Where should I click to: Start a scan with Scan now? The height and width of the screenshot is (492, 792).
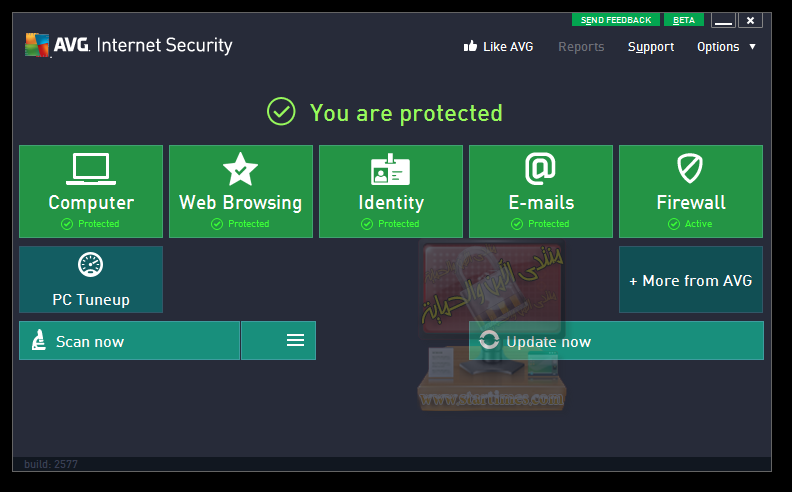point(129,340)
